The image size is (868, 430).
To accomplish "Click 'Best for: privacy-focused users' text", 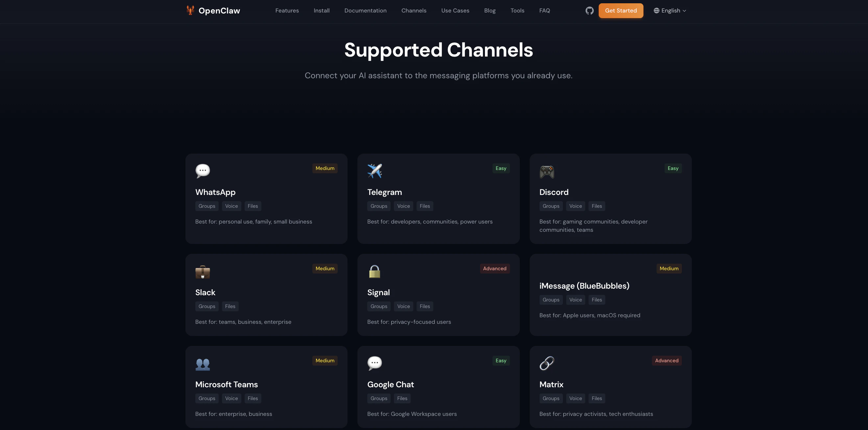I will click(409, 322).
